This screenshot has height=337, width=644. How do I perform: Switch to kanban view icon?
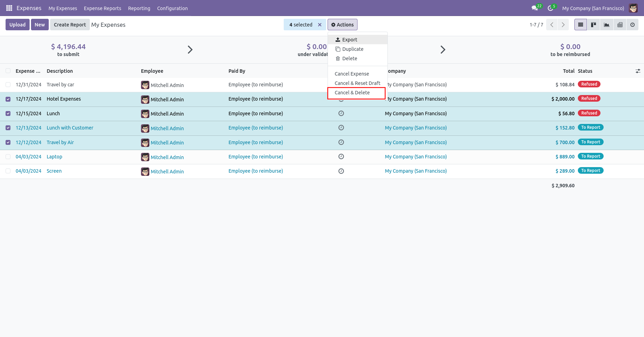pos(594,25)
